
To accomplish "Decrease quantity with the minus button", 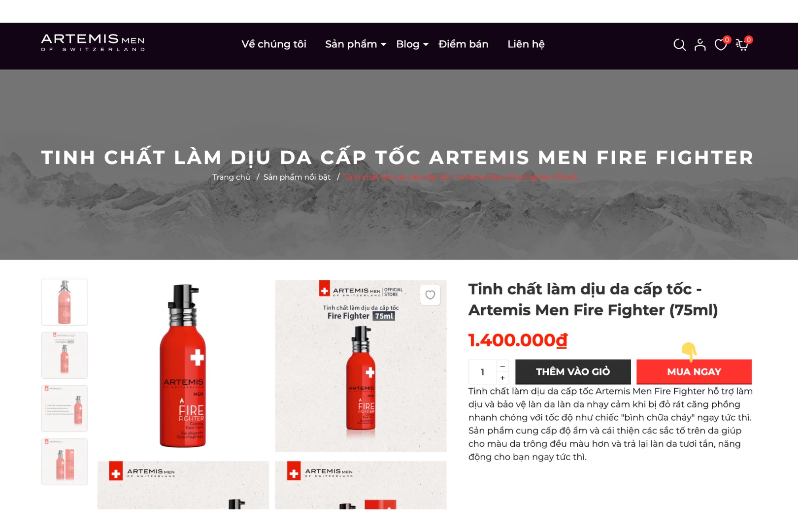I will pyautogui.click(x=502, y=366).
